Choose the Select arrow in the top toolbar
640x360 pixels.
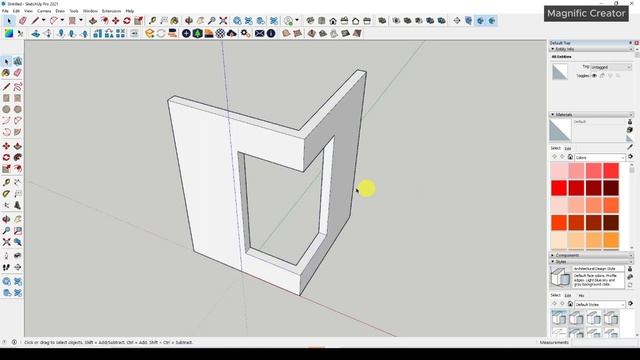9,20
